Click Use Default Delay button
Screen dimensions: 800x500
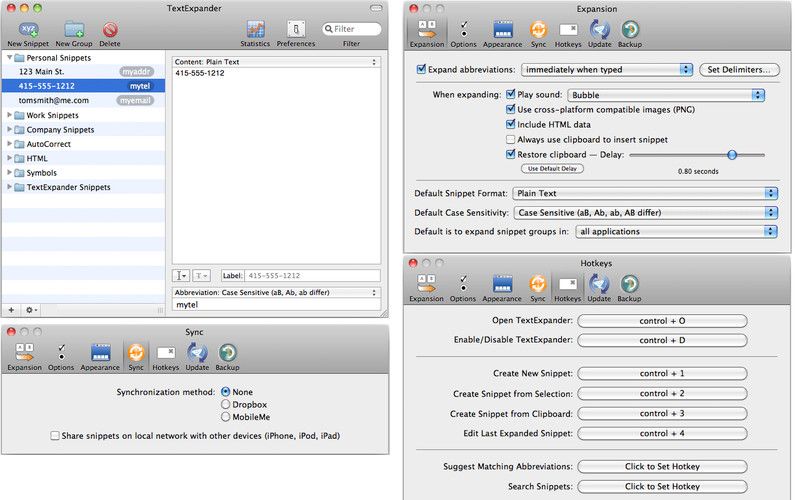coord(552,168)
